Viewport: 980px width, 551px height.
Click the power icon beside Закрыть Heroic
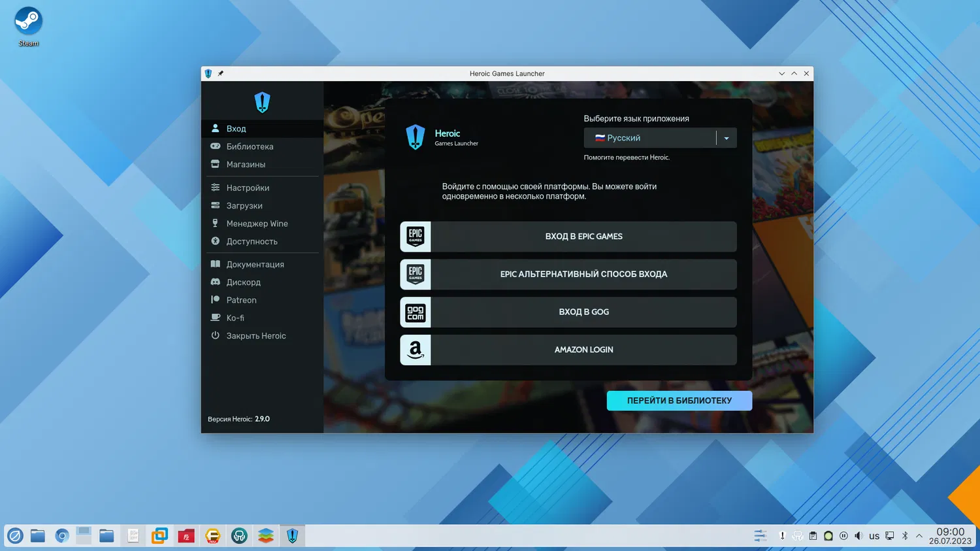click(215, 335)
